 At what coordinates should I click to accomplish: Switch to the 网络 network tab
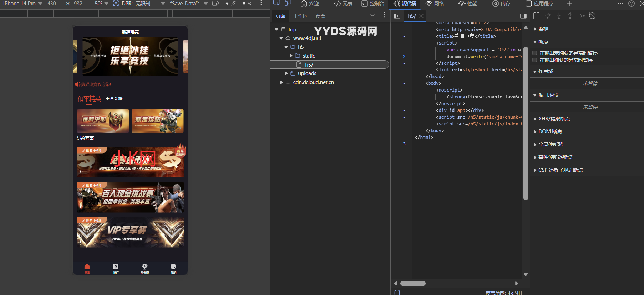pos(435,4)
